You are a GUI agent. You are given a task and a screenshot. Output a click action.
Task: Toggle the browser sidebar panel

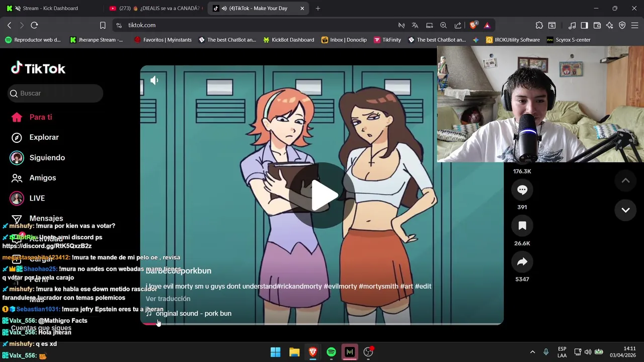(584, 25)
